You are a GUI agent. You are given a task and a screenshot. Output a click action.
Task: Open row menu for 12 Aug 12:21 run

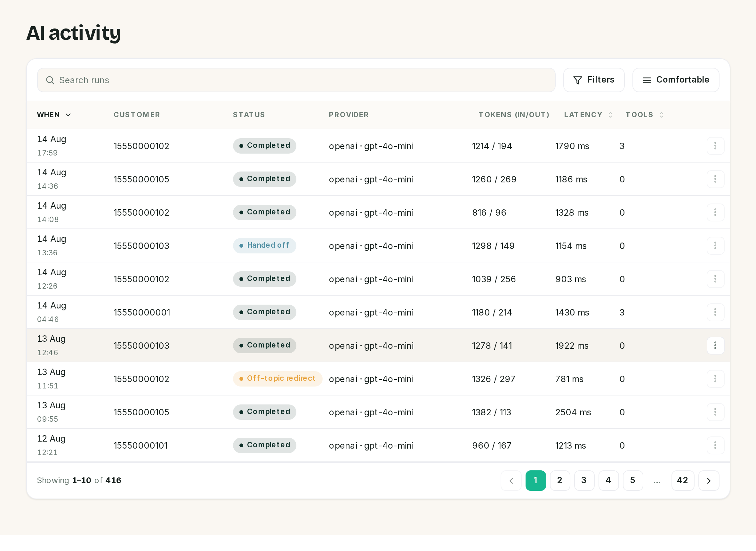click(x=715, y=445)
